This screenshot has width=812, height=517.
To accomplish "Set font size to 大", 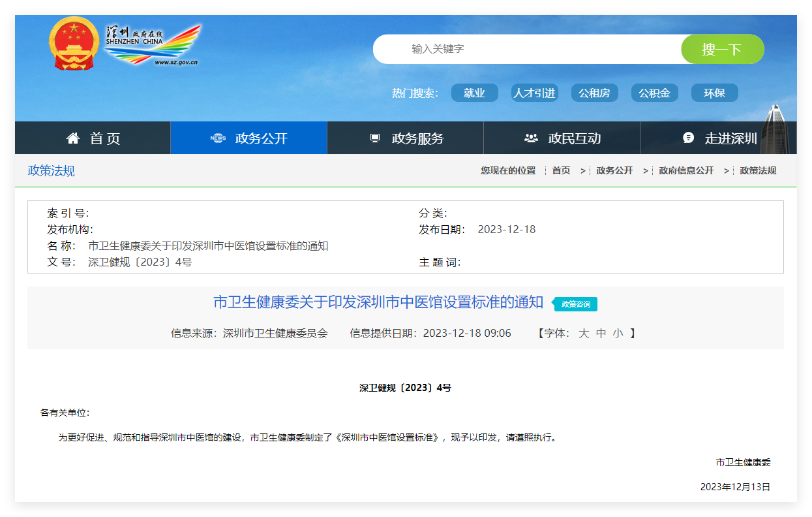I will click(584, 334).
